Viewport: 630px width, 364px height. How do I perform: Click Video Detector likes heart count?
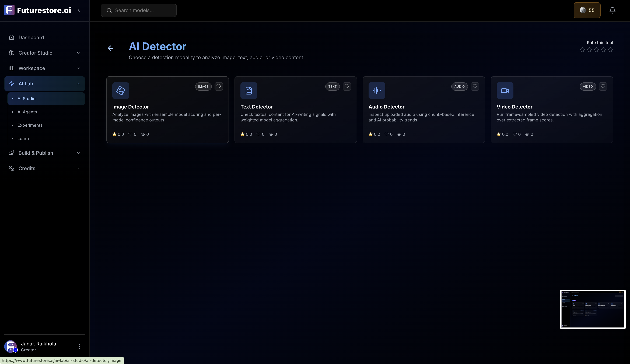(517, 135)
